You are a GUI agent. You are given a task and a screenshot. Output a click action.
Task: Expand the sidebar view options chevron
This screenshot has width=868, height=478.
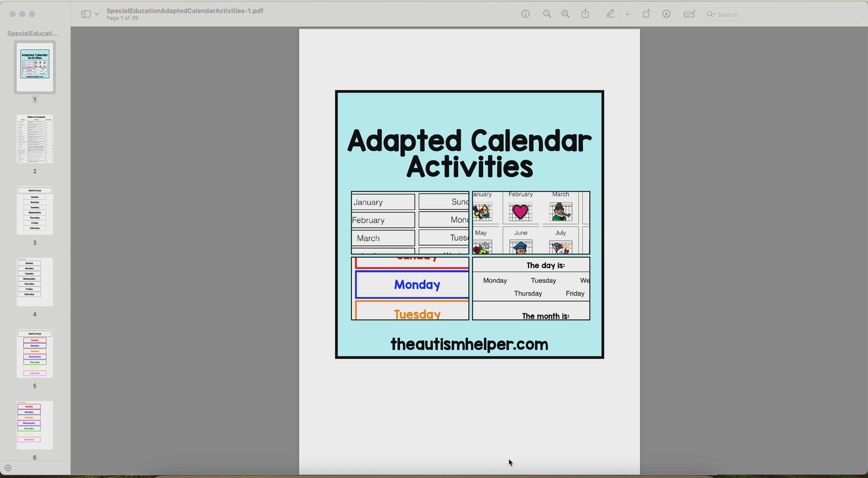coord(97,14)
